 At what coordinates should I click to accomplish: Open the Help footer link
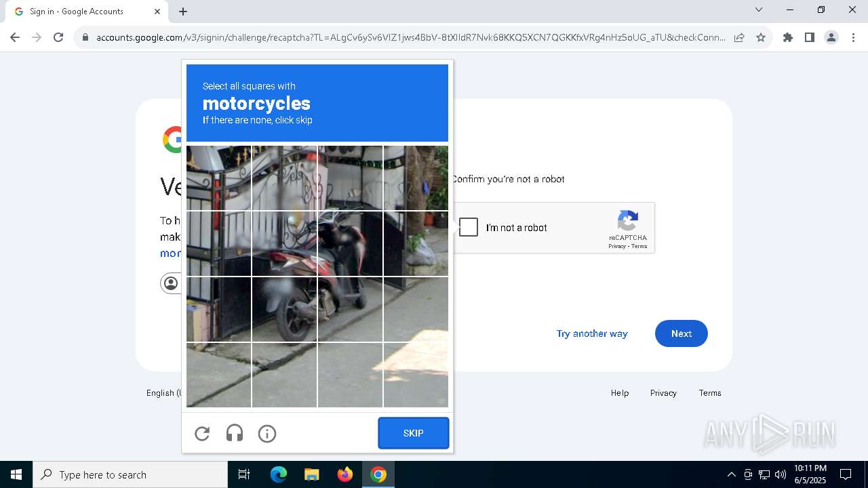(x=620, y=393)
